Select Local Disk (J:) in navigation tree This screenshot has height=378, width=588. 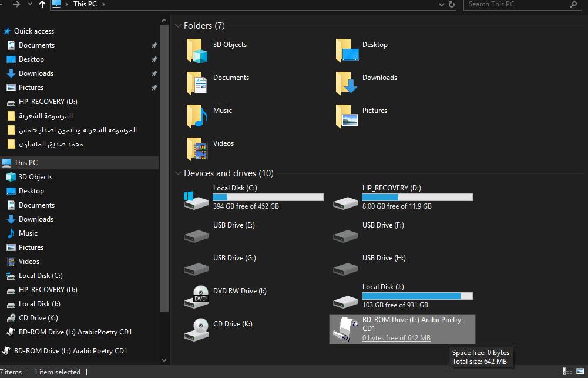click(x=39, y=304)
